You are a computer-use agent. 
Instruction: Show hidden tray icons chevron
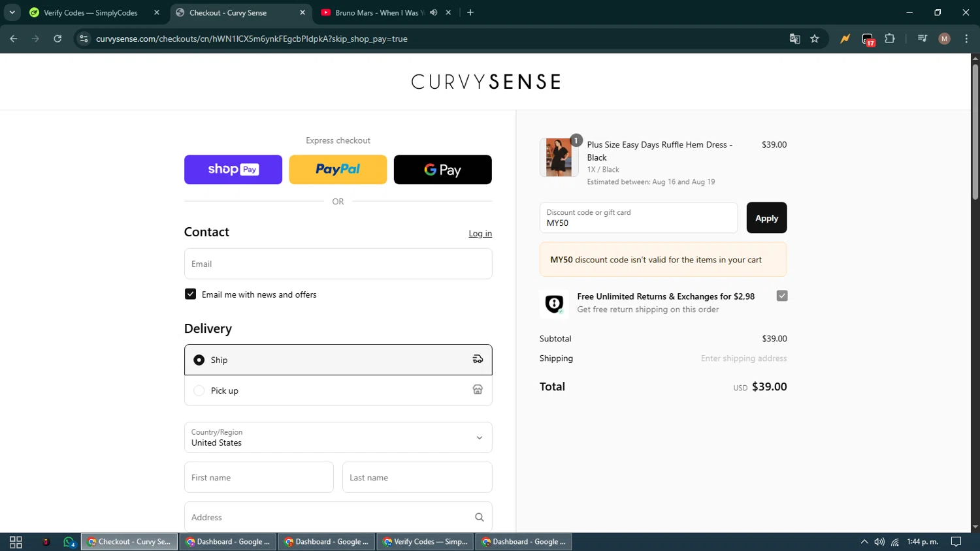[864, 542]
